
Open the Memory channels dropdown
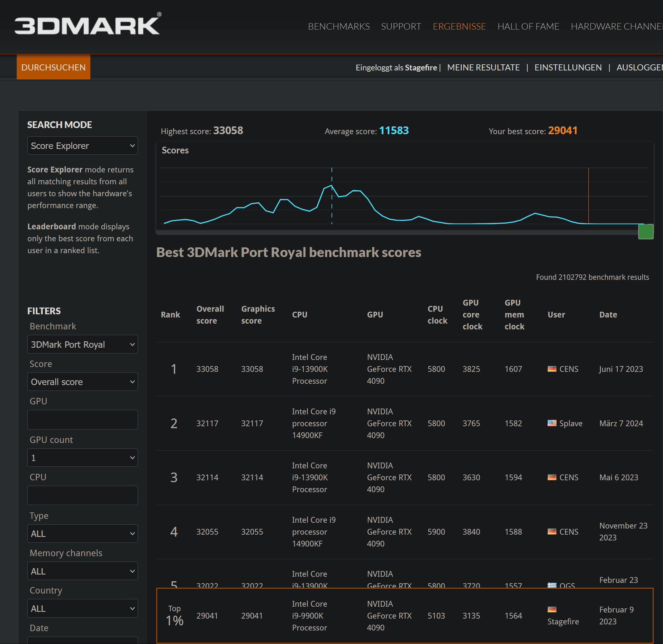coord(83,571)
